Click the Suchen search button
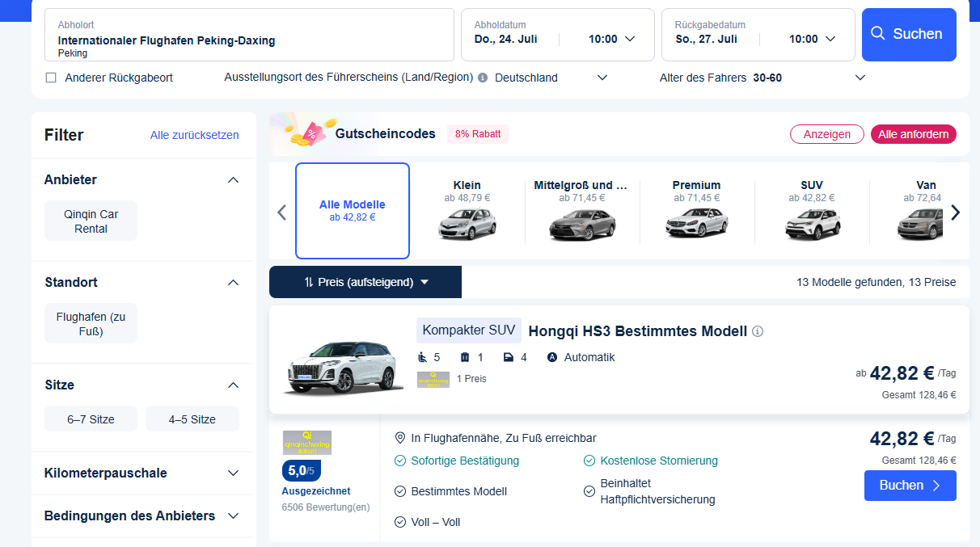This screenshot has height=547, width=980. (x=909, y=35)
